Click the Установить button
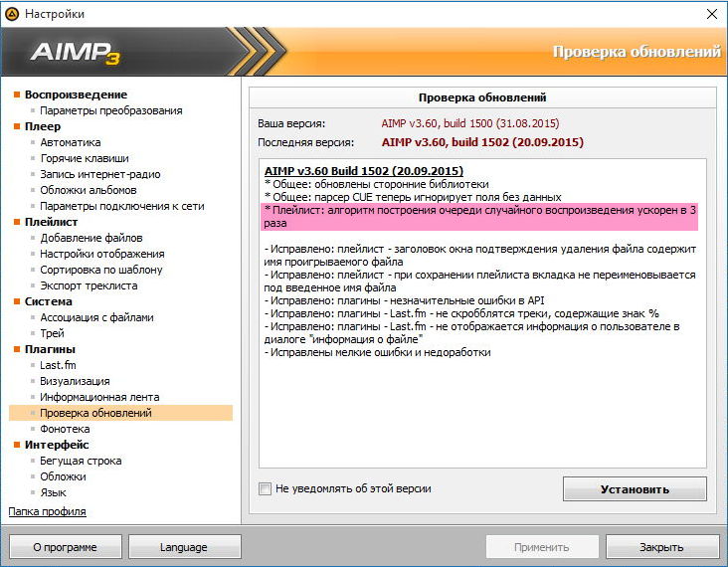This screenshot has height=567, width=728. pos(635,489)
